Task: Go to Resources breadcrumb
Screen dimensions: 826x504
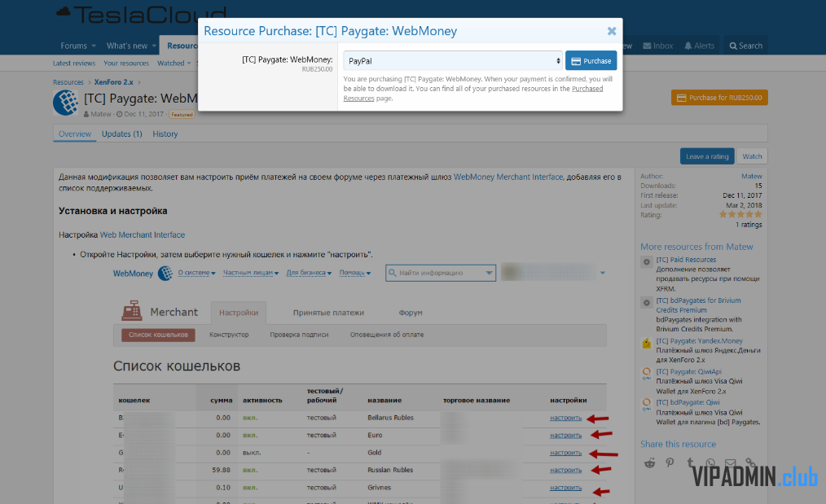Action: [x=68, y=82]
